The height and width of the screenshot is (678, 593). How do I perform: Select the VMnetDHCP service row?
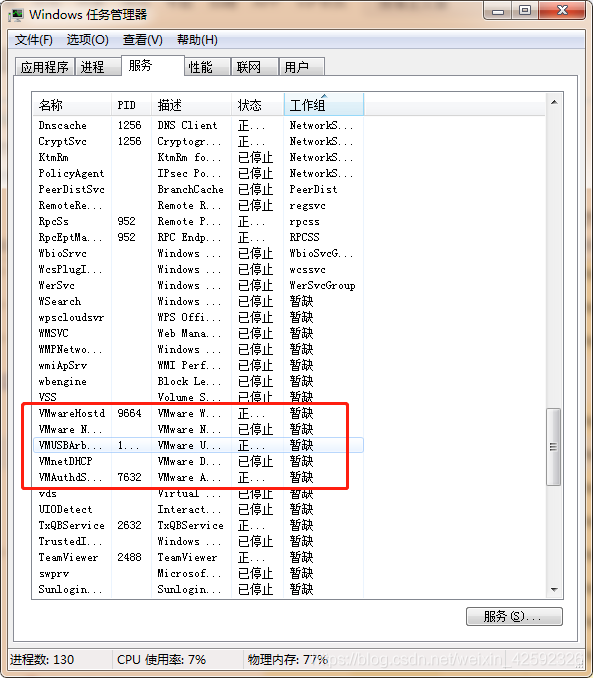point(198,461)
